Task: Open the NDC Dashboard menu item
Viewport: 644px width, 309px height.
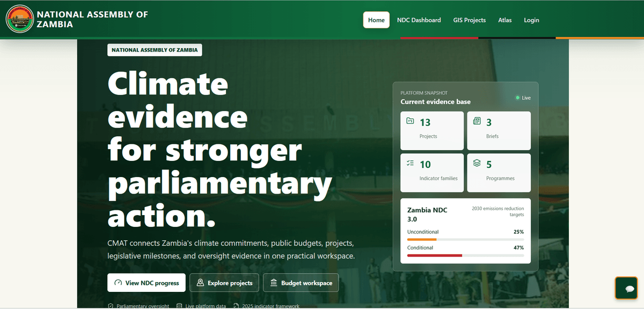Action: (419, 20)
